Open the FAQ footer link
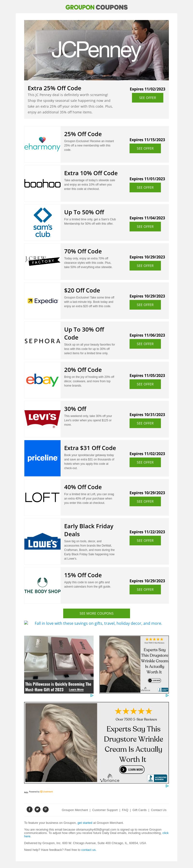This screenshot has height=868, width=193. click(125, 810)
